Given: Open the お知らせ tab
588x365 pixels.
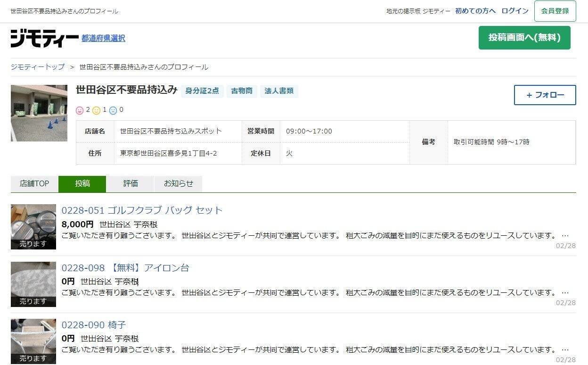Looking at the screenshot, I should click(178, 184).
